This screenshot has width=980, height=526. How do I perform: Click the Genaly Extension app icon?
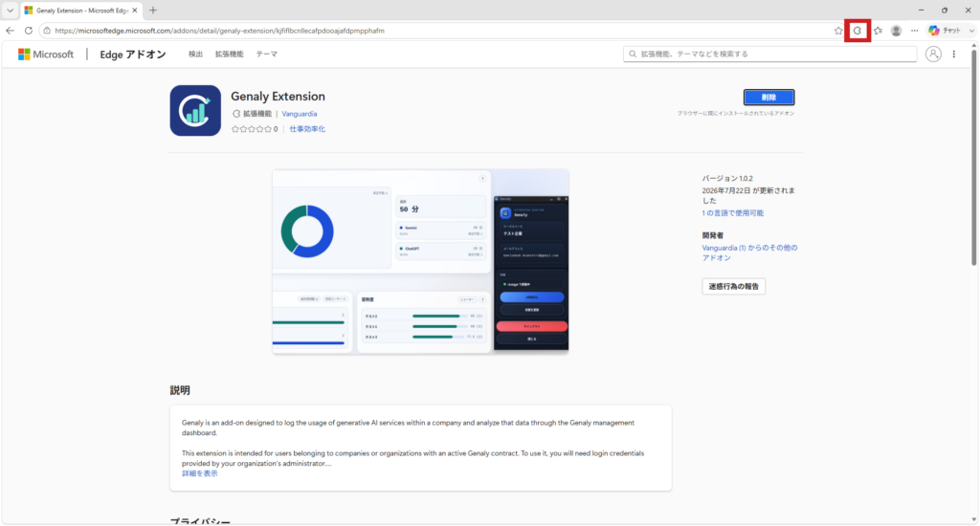tap(195, 111)
